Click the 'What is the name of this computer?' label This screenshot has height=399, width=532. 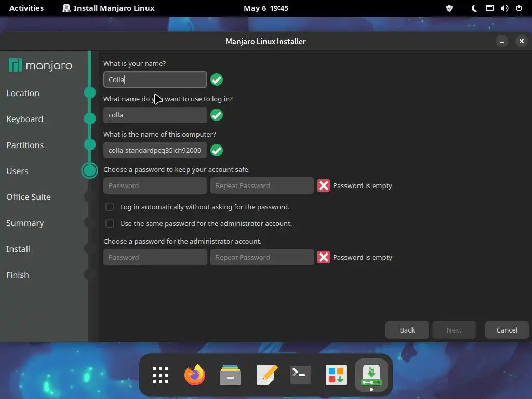159,135
